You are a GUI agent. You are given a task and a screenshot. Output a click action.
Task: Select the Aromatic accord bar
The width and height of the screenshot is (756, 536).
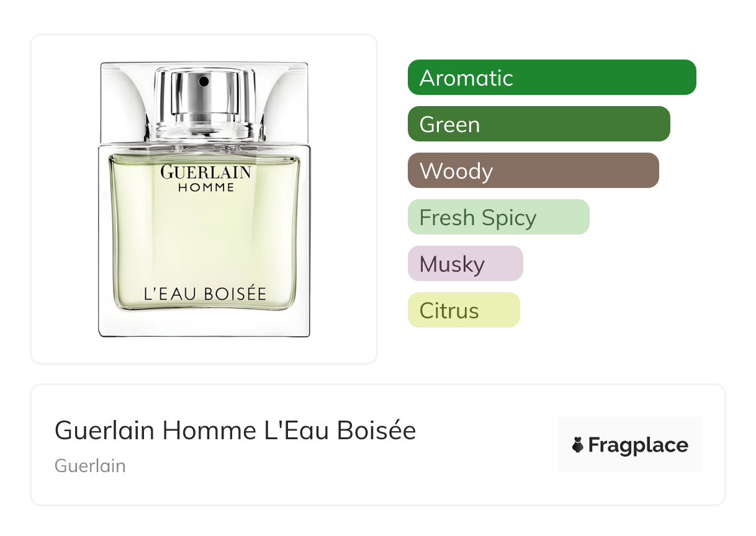click(x=551, y=78)
